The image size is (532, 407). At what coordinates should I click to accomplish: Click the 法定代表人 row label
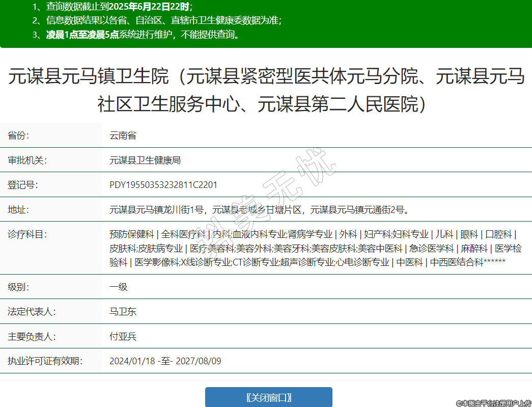pyautogui.click(x=32, y=311)
